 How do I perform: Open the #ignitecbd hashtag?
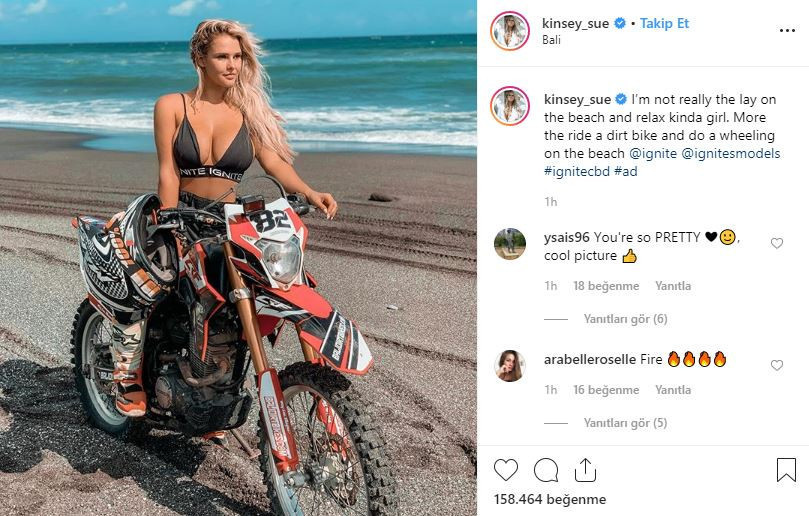[576, 171]
